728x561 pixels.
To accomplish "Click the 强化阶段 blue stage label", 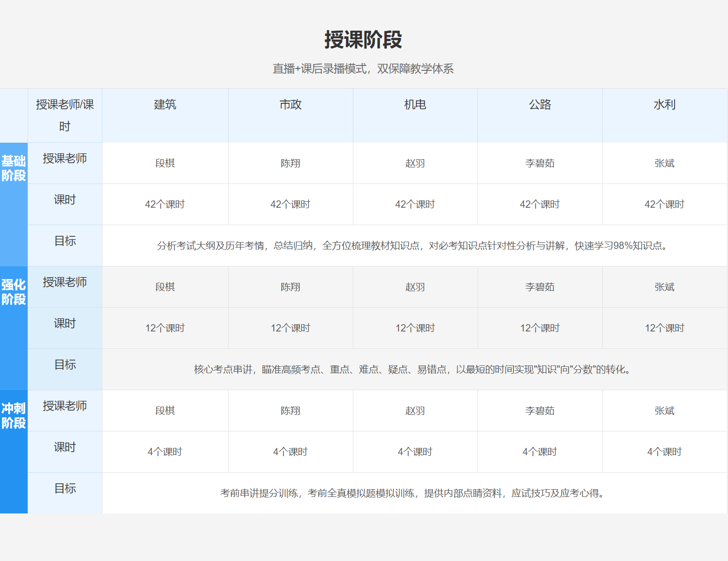I will pyautogui.click(x=14, y=292).
